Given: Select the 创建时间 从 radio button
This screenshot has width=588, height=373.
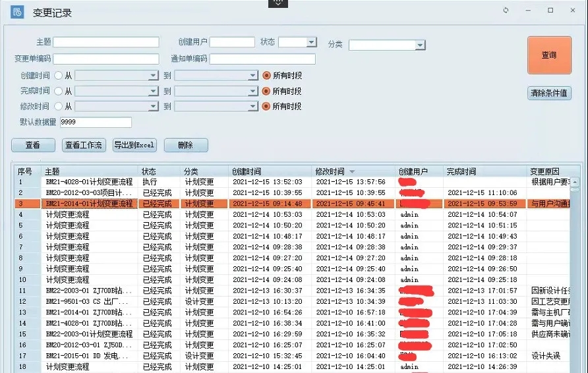Looking at the screenshot, I should 58,76.
